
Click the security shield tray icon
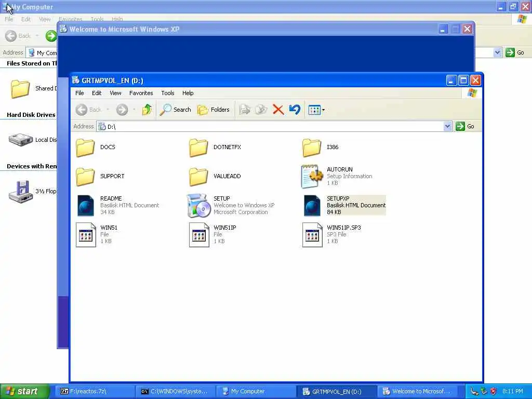494,391
